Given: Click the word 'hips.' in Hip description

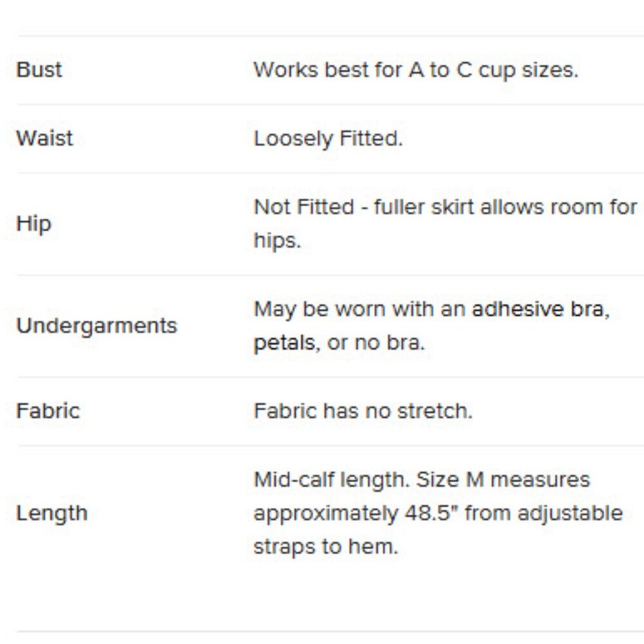Looking at the screenshot, I should coord(277,241).
